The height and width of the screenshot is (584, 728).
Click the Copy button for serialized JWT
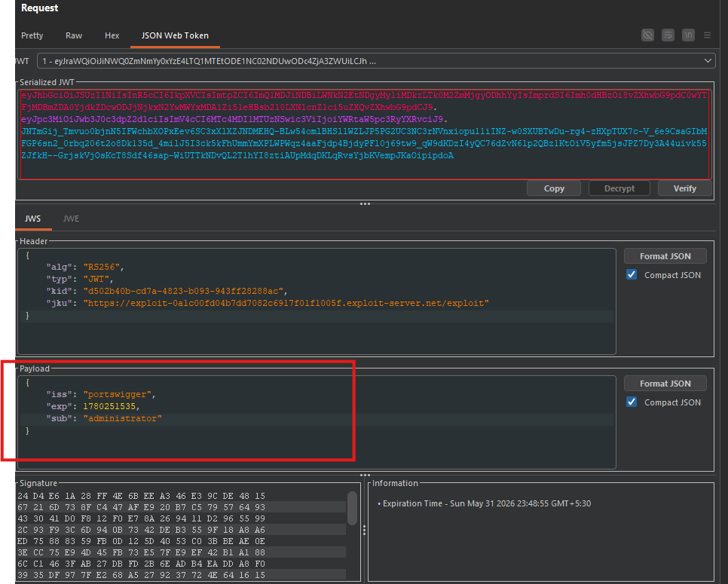tap(554, 188)
